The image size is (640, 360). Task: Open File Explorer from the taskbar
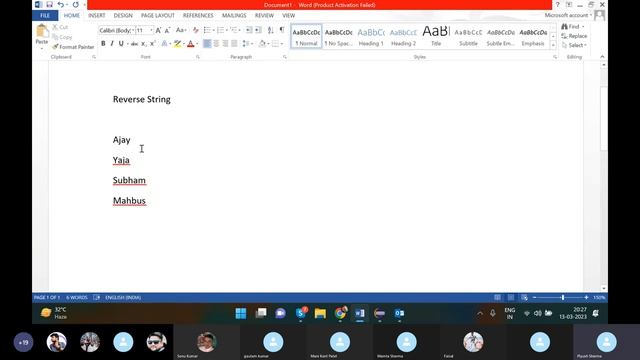(x=320, y=313)
